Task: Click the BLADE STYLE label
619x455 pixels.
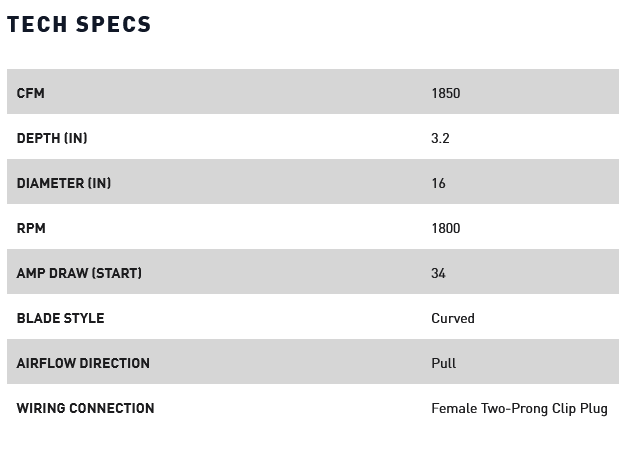Action: pyautogui.click(x=60, y=318)
